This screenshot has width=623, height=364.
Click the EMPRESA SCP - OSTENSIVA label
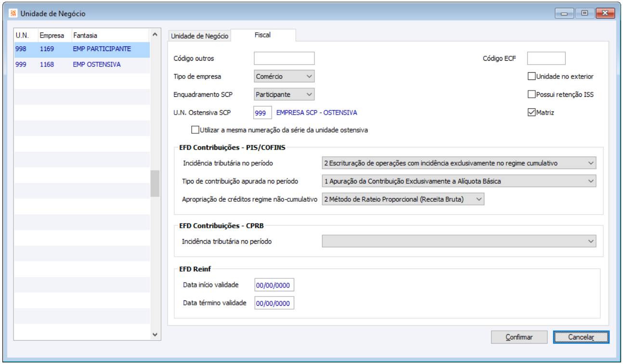pos(317,113)
